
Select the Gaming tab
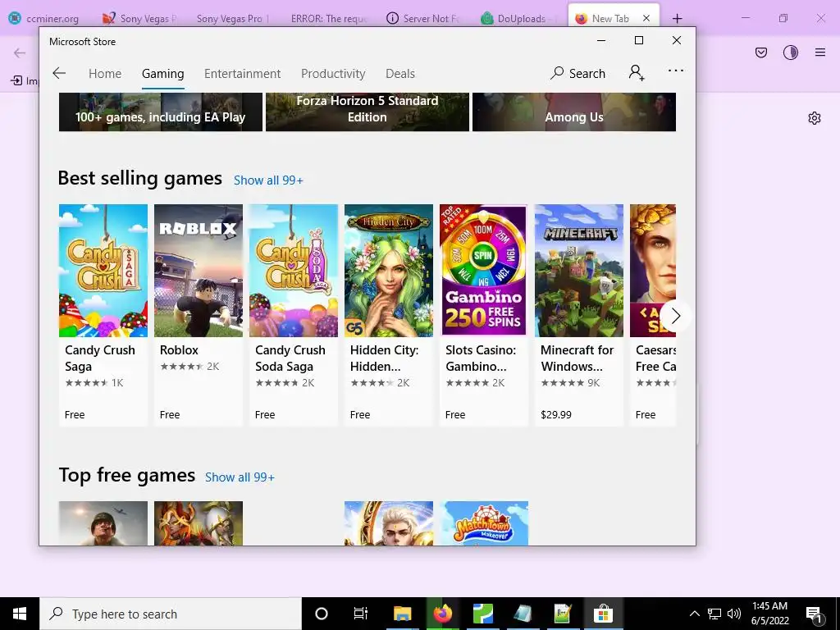pyautogui.click(x=163, y=74)
